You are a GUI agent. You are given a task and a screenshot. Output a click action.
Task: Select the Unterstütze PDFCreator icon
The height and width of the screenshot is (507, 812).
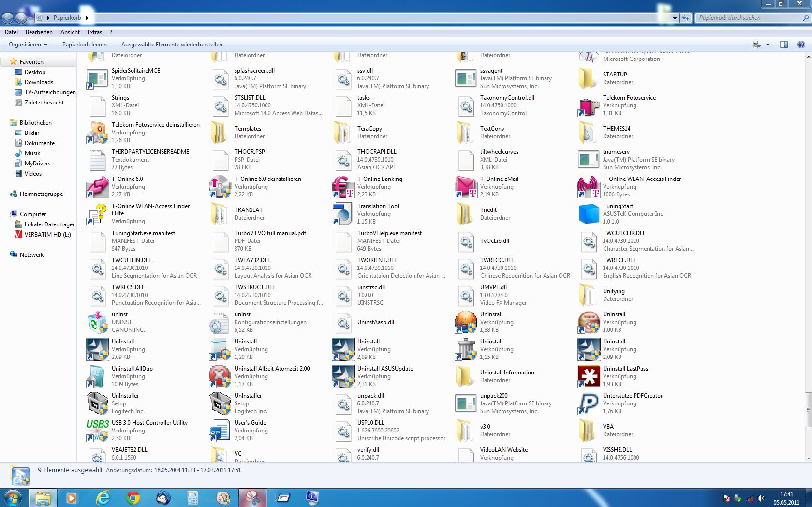tap(589, 403)
